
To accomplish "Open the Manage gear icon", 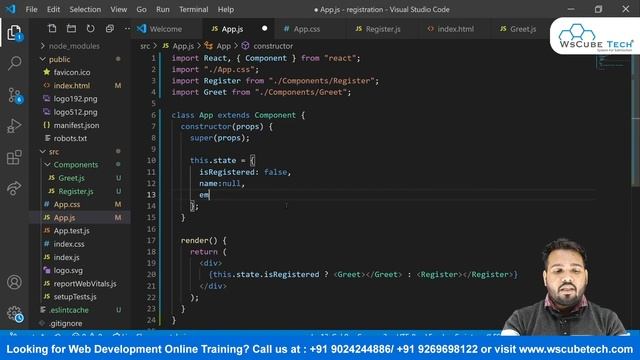I will [15, 313].
